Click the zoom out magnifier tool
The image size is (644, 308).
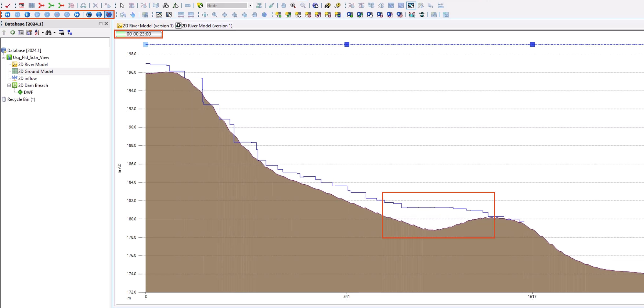(x=303, y=5)
